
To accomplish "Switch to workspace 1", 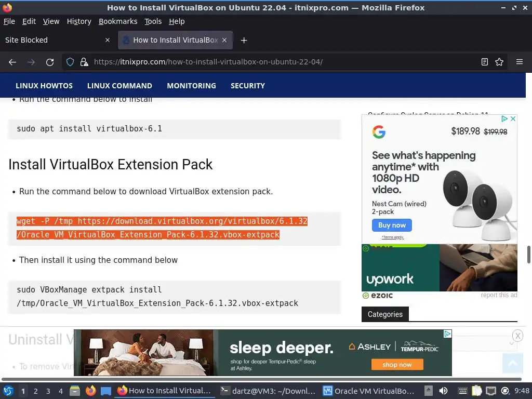I will click(x=23, y=391).
